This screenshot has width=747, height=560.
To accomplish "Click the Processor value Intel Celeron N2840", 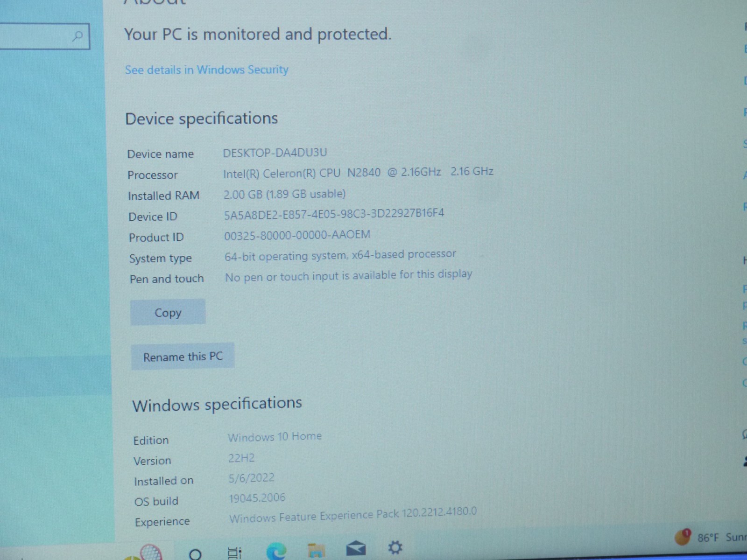I will point(358,173).
